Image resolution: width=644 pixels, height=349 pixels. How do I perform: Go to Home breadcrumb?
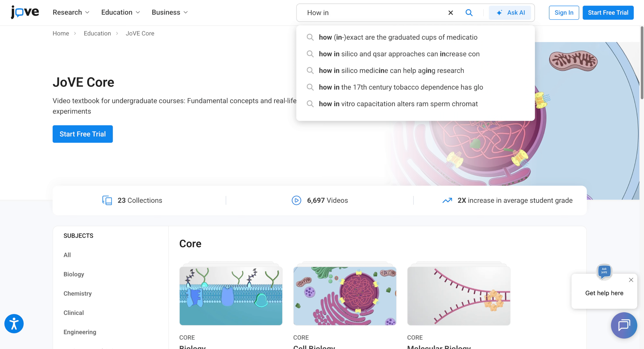(61, 33)
